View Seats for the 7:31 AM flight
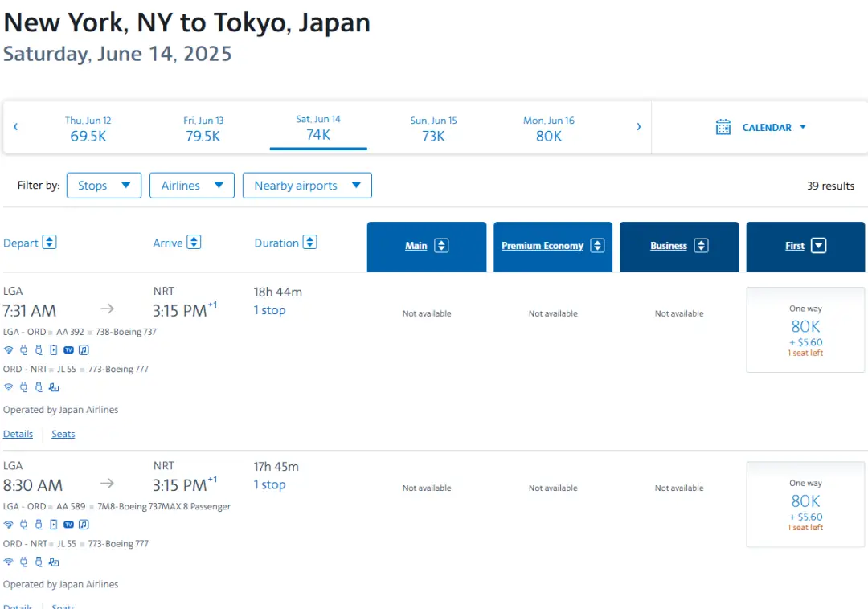Image resolution: width=868 pixels, height=609 pixels. tap(63, 434)
